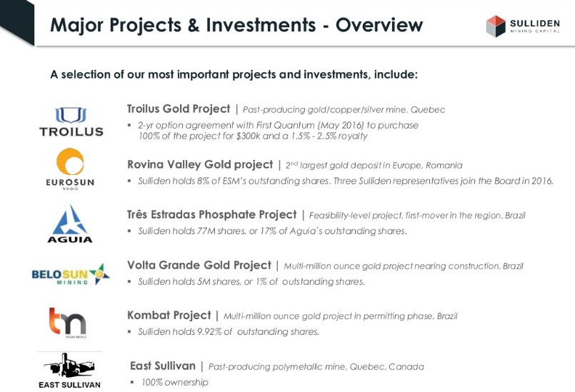This screenshot has height=392, width=575.
Task: Click the 'Sulliden holds 77M shares' bullet
Action: coord(272,231)
